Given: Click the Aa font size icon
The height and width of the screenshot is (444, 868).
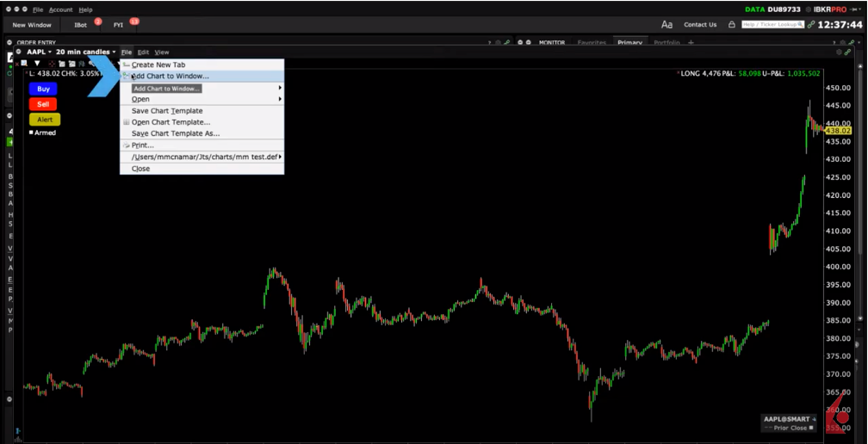Looking at the screenshot, I should click(666, 25).
